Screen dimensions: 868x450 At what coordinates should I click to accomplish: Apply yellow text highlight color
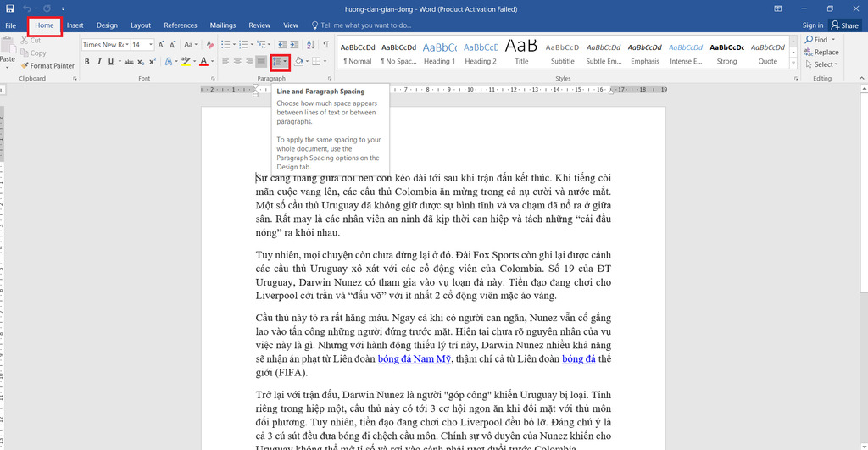186,61
